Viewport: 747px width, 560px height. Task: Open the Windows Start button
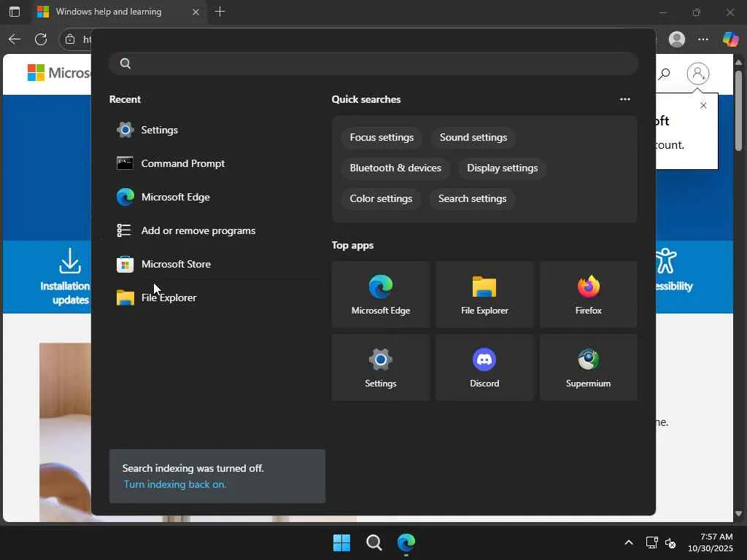pos(341,542)
